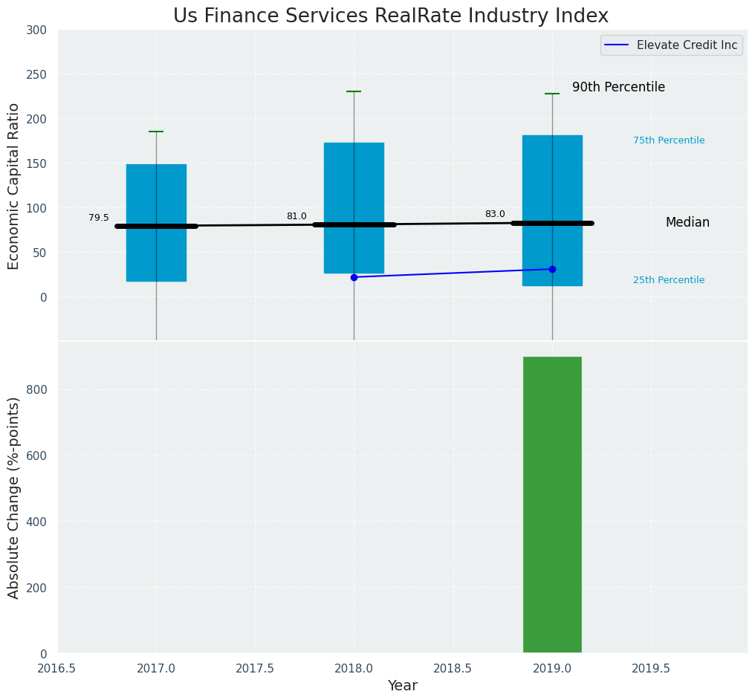Click the Absolute Change (%-points) axis label
Image resolution: width=755 pixels, height=700 pixels.
pyautogui.click(x=13, y=497)
